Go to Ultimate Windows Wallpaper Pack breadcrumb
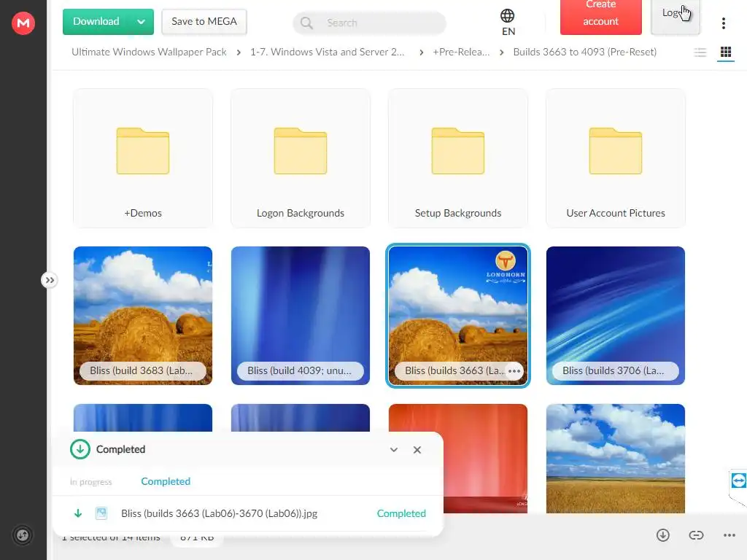Image resolution: width=747 pixels, height=560 pixels. coord(149,52)
